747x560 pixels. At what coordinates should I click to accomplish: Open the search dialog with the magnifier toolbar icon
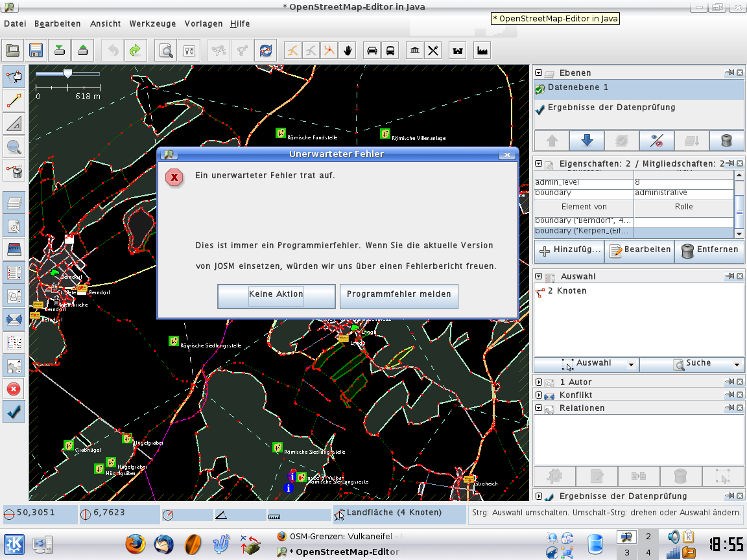pos(166,51)
